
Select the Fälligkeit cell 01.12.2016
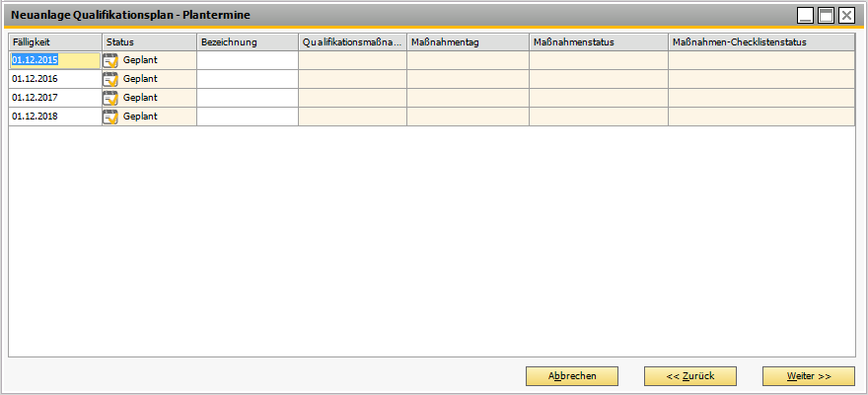pos(54,79)
